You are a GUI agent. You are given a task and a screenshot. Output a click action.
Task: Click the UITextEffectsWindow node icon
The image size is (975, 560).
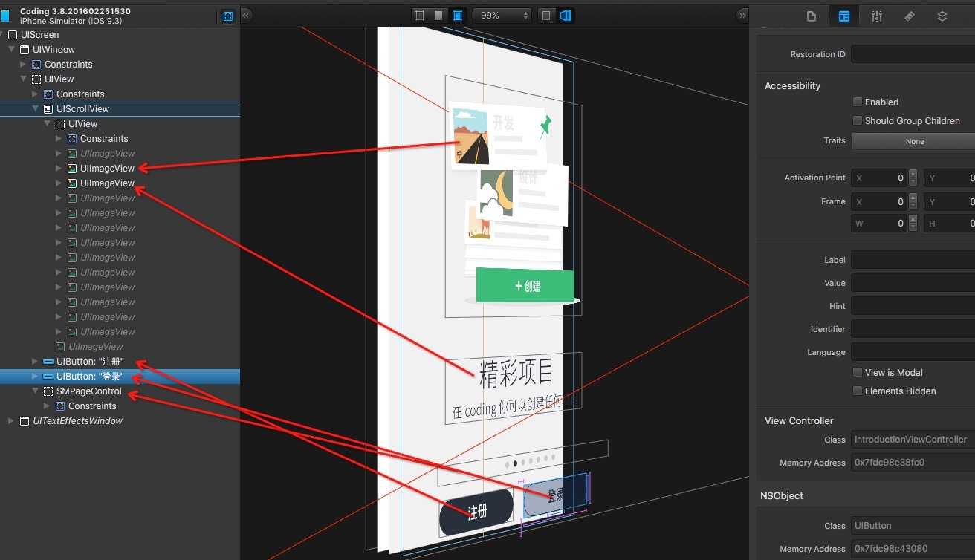[x=25, y=421]
